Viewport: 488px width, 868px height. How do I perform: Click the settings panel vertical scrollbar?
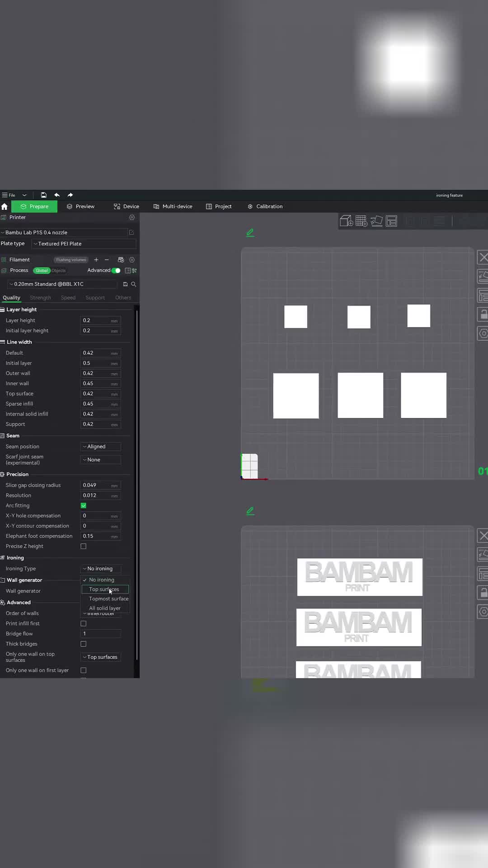tap(137, 486)
